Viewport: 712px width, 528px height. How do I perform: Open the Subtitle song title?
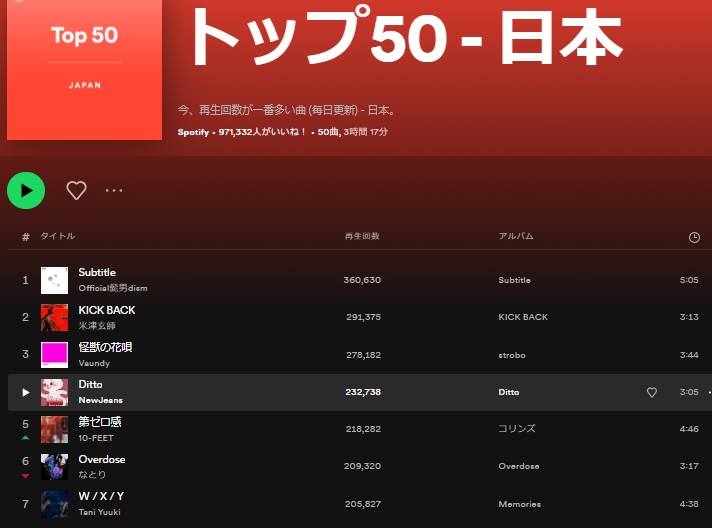tap(97, 272)
